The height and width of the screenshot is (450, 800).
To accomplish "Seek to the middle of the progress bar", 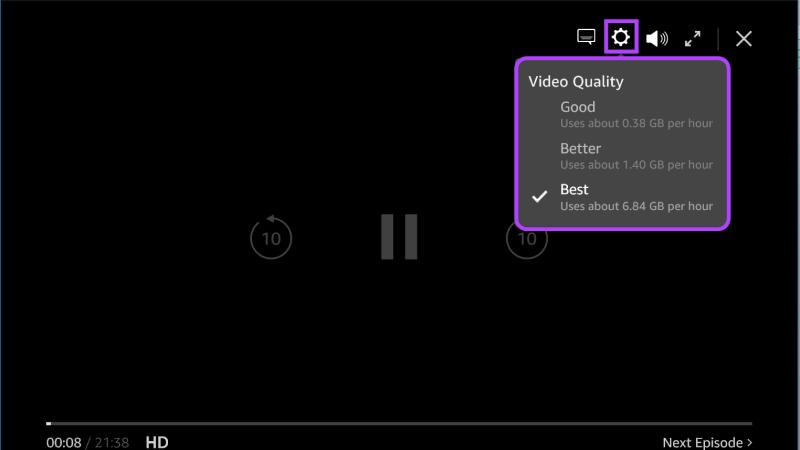I will point(399,423).
